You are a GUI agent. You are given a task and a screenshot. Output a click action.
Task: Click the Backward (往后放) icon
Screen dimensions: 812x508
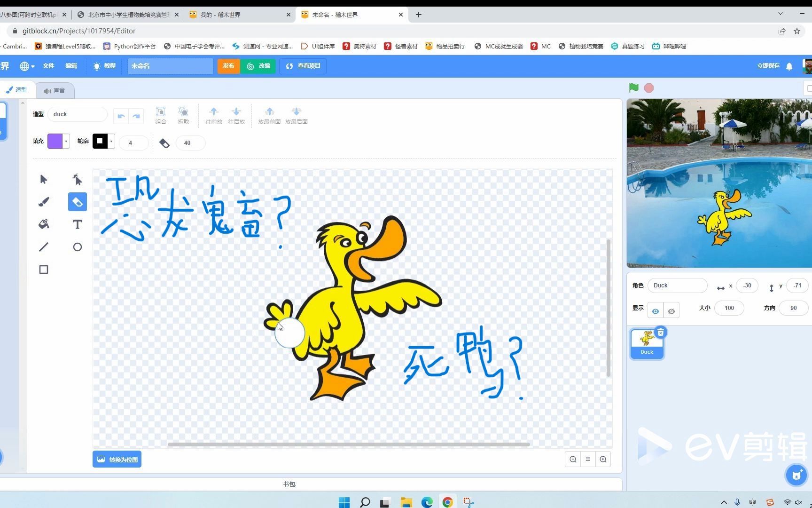[236, 115]
